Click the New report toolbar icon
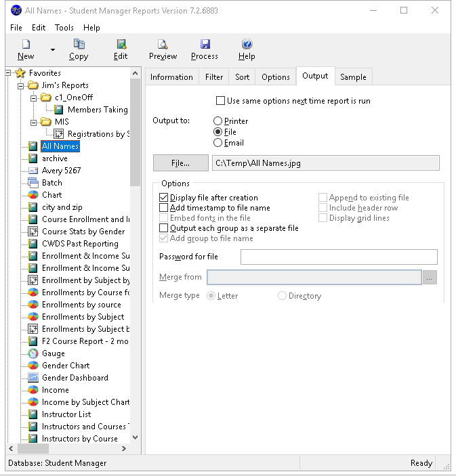 (x=26, y=44)
